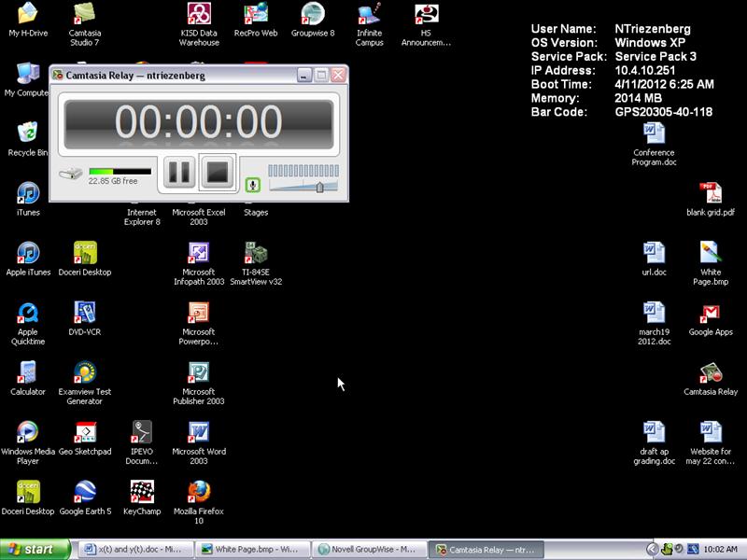747x560 pixels.
Task: Open Infinite Campus shortcut
Action: point(370,24)
